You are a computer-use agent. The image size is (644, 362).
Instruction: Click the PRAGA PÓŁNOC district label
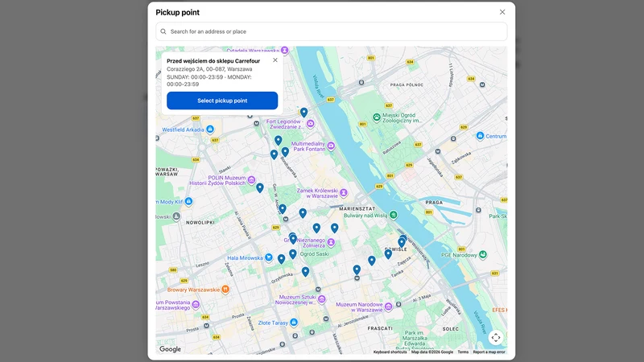pyautogui.click(x=407, y=85)
